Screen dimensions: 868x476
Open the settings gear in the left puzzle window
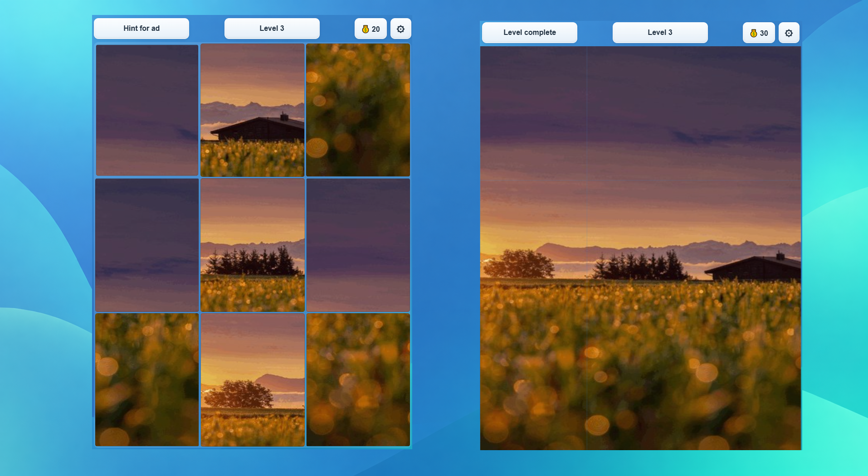pos(400,28)
